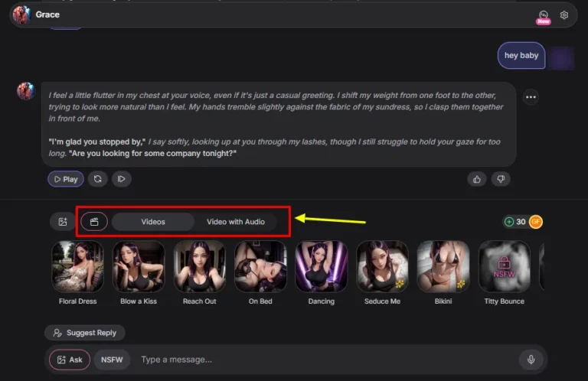This screenshot has height=381, width=588.
Task: Select the image generation icon
Action: pyautogui.click(x=63, y=222)
